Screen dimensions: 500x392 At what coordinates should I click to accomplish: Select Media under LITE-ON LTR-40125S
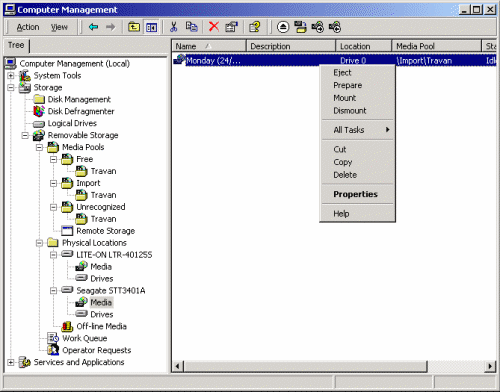point(101,267)
